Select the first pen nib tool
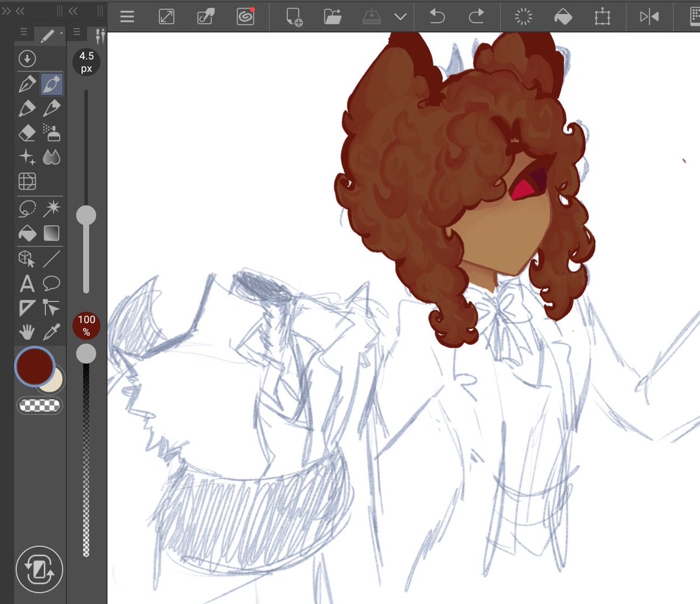Viewport: 700px width, 604px height. 27,85
